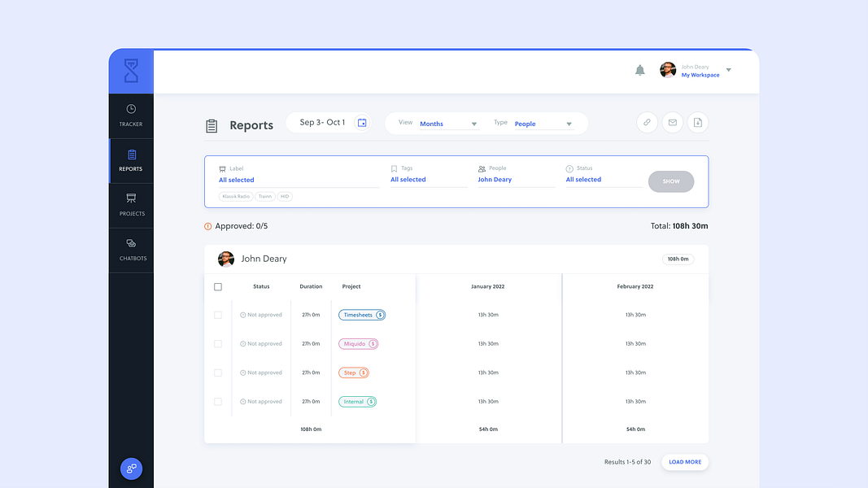The height and width of the screenshot is (488, 868).
Task: Open settings via the gear icon bottom left
Action: (131, 468)
